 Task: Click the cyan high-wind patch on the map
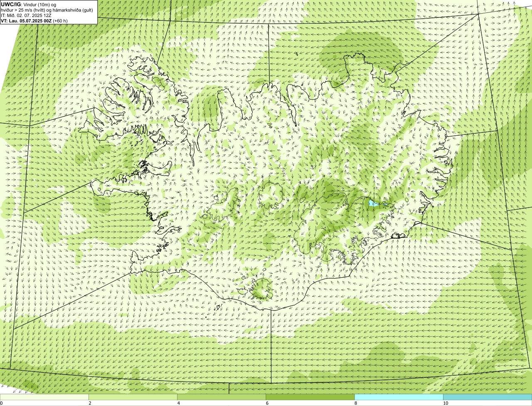[374, 203]
